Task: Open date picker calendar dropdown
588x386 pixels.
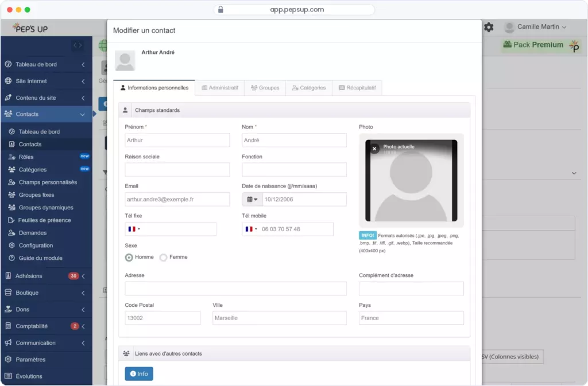Action: tap(252, 199)
